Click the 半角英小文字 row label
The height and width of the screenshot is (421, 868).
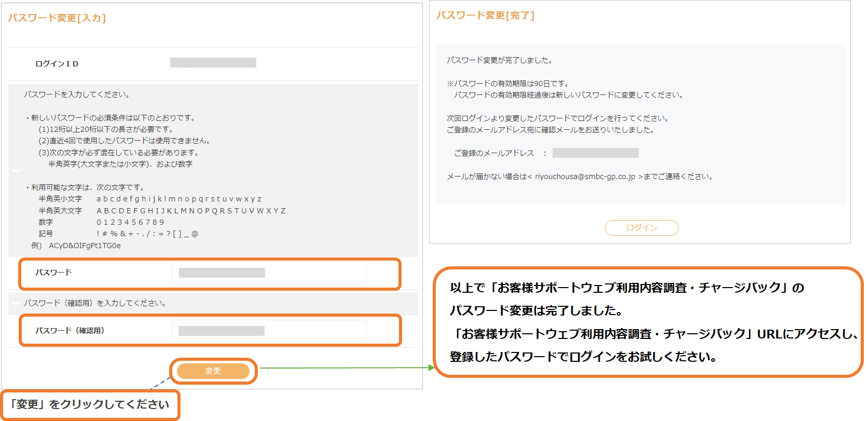click(60, 199)
